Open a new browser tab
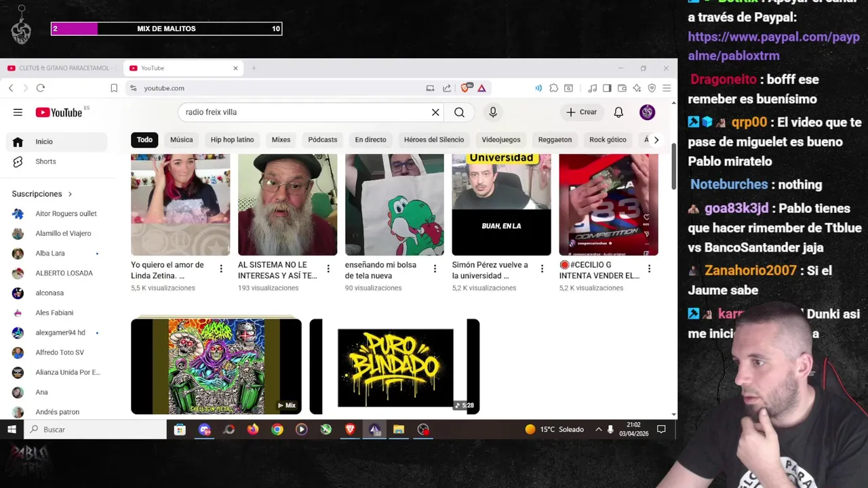Screen dimensions: 868x488 pyautogui.click(x=254, y=68)
